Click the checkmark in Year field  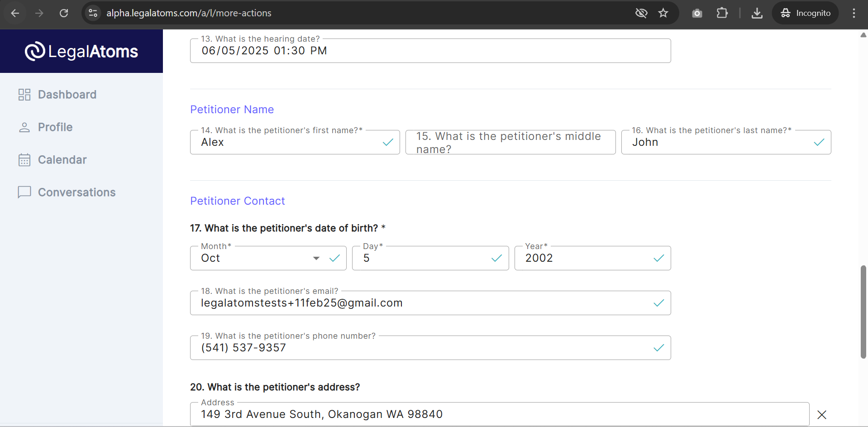pos(659,258)
